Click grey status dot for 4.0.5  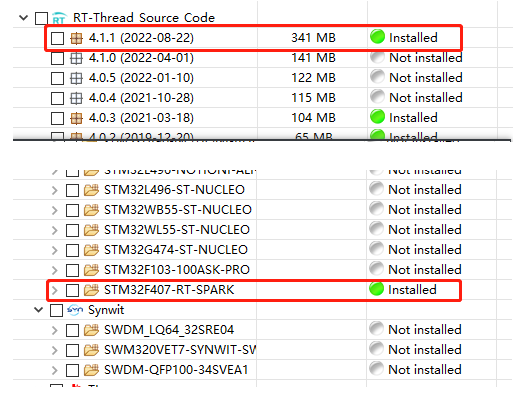[377, 76]
